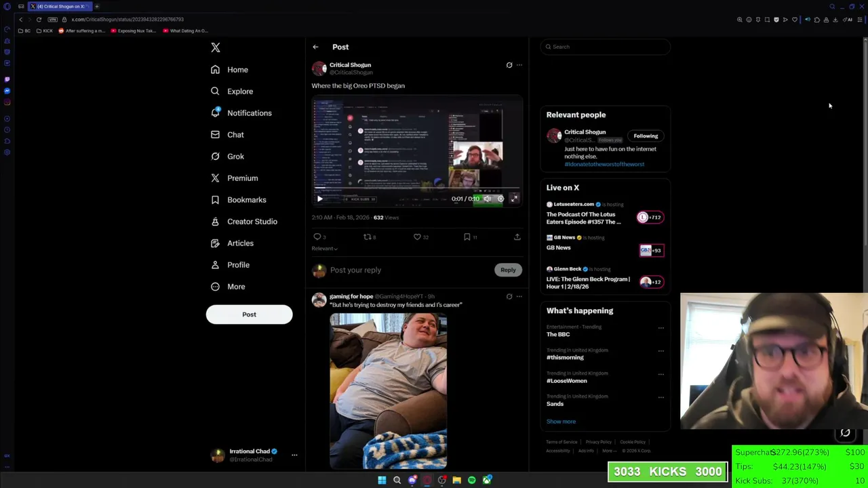Open the GB News live broadcast
Viewport: 868px width, 488px height.
605,245
